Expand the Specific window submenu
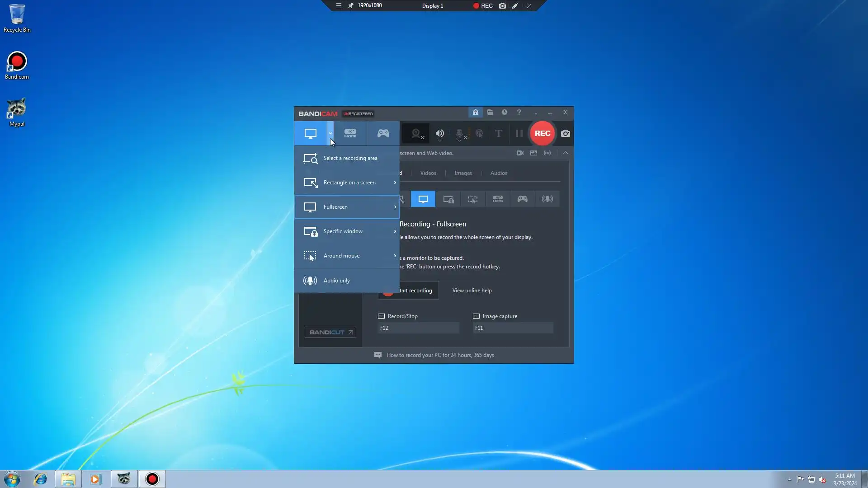This screenshot has width=868, height=488. click(x=395, y=231)
